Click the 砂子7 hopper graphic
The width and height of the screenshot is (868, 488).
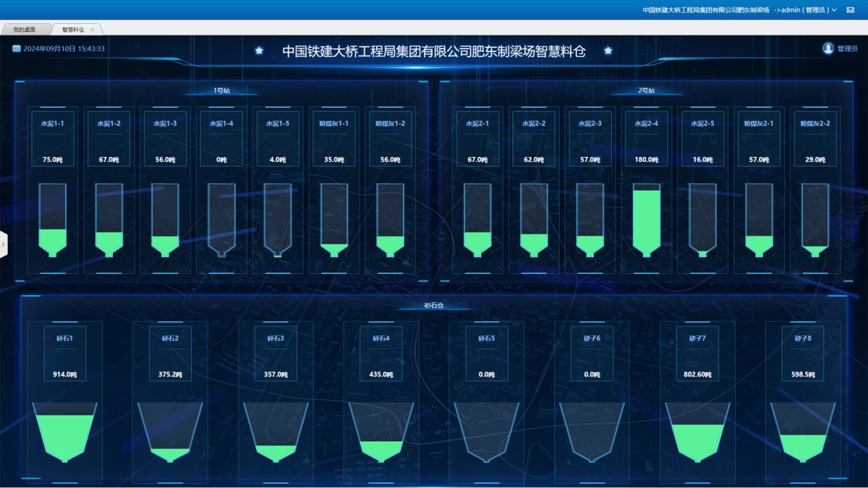pyautogui.click(x=697, y=432)
